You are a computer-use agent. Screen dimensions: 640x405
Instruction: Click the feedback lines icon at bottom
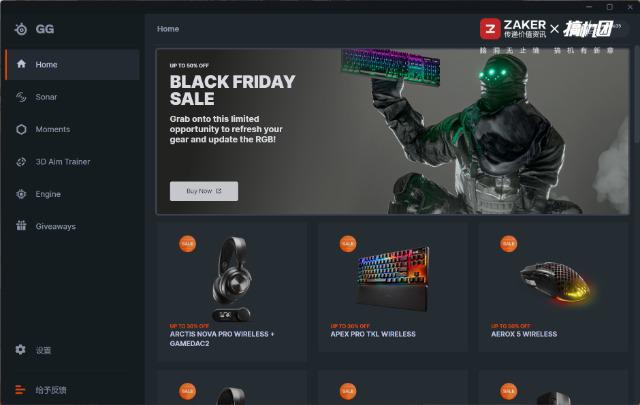(x=20, y=389)
